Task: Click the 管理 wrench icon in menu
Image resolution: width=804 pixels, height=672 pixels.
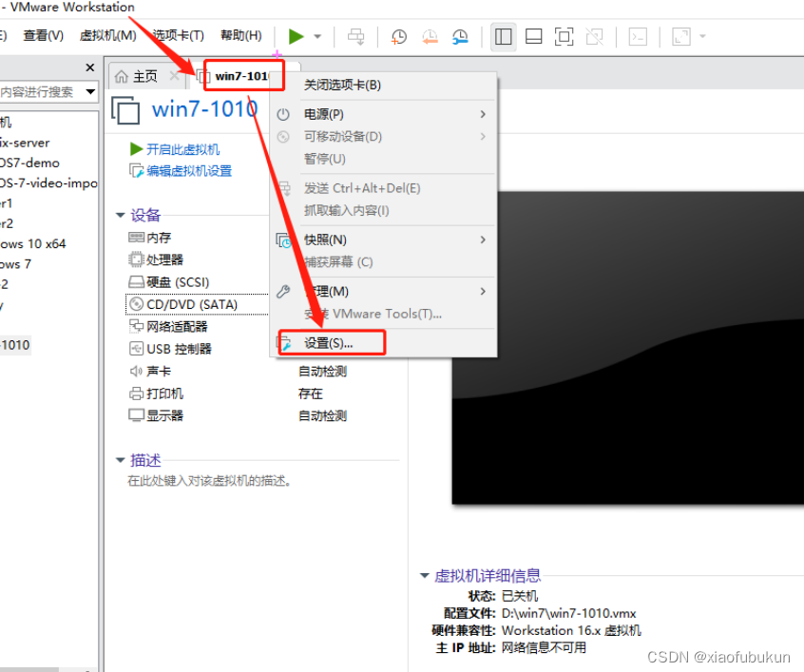Action: [x=283, y=292]
